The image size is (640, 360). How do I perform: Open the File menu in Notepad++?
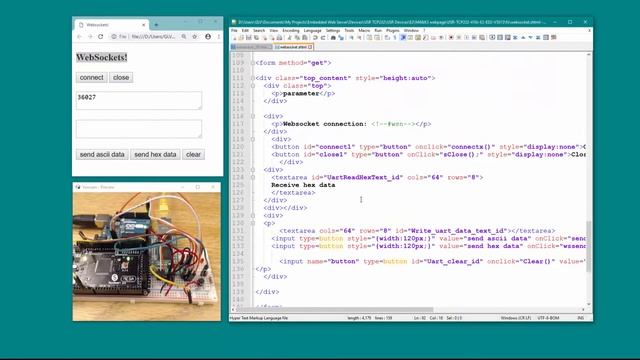(234, 31)
